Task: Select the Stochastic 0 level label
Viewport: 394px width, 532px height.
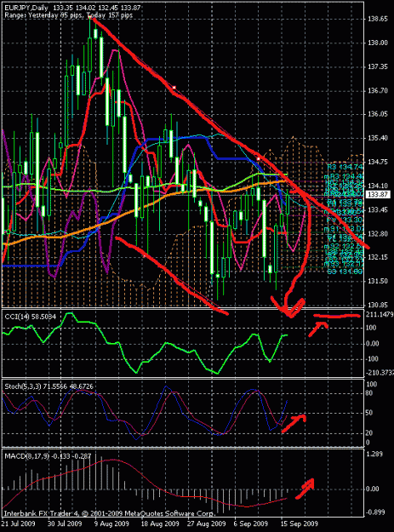Action: [368, 443]
